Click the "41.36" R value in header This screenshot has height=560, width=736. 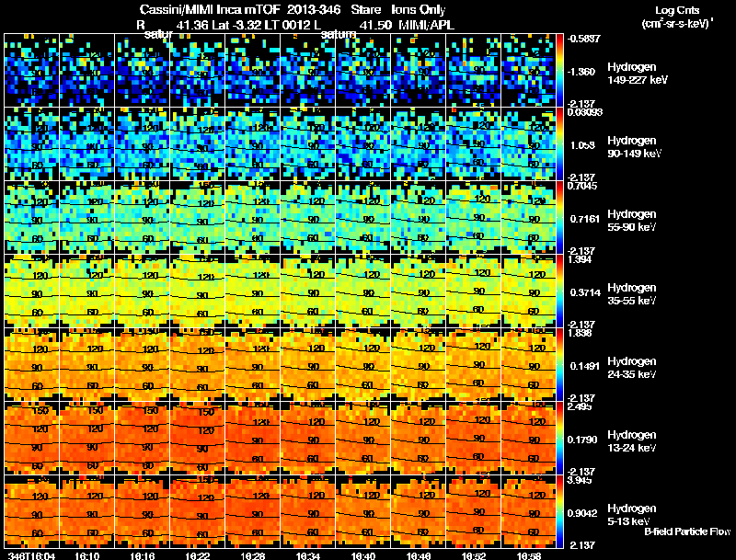[x=192, y=26]
